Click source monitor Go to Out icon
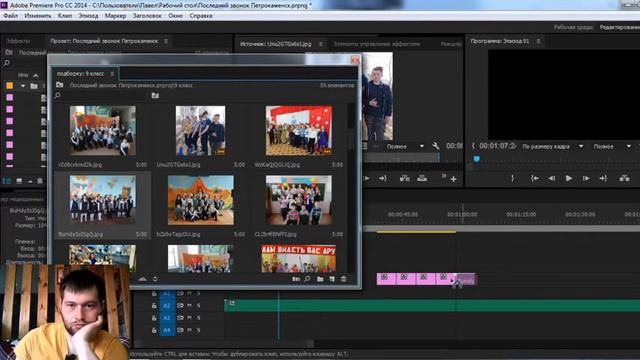640x360 pixels. pyautogui.click(x=382, y=178)
